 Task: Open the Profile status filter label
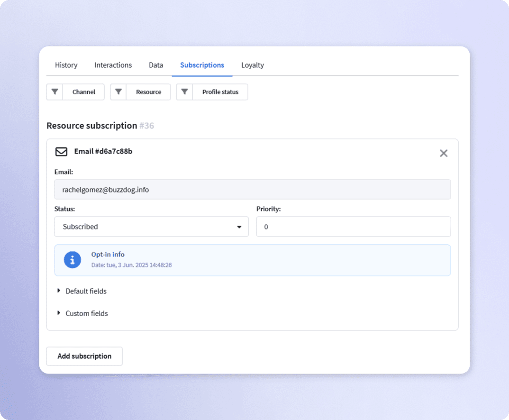(x=220, y=92)
